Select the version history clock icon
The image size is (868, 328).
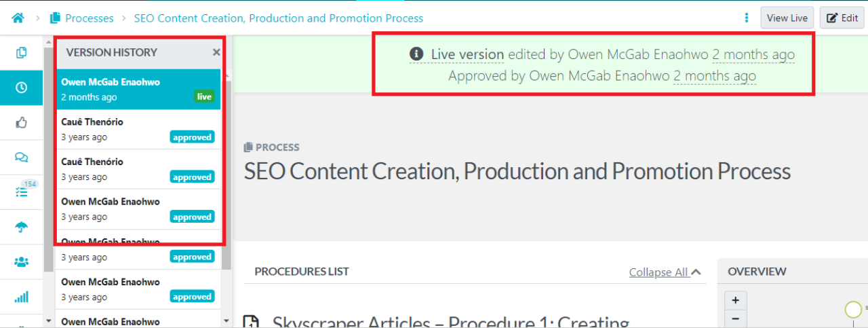[x=22, y=88]
